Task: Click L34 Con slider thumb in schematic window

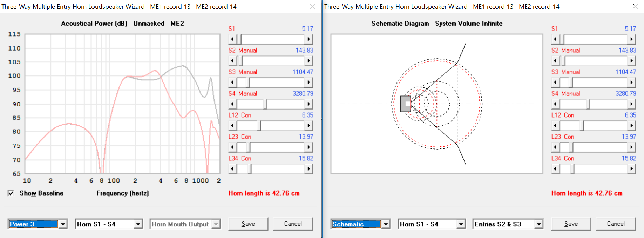Action: coord(572,169)
